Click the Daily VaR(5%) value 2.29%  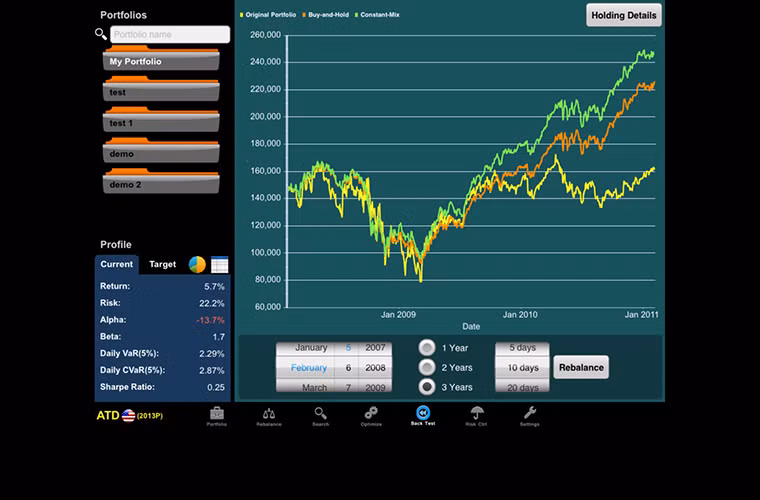pos(211,354)
